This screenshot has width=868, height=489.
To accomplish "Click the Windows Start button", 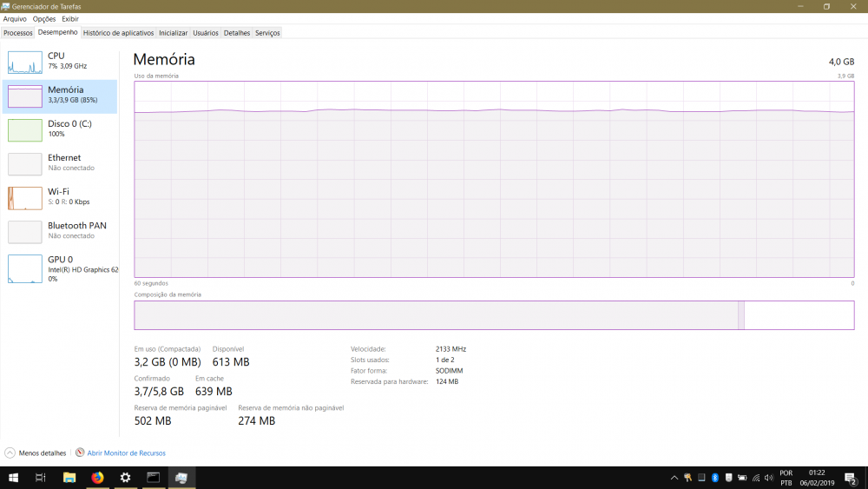I will click(14, 478).
